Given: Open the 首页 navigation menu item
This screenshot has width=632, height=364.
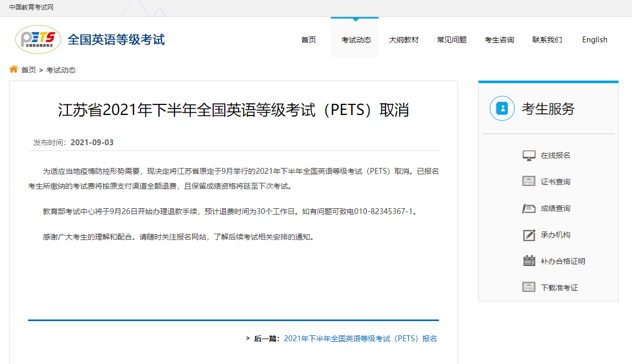Looking at the screenshot, I should [309, 40].
